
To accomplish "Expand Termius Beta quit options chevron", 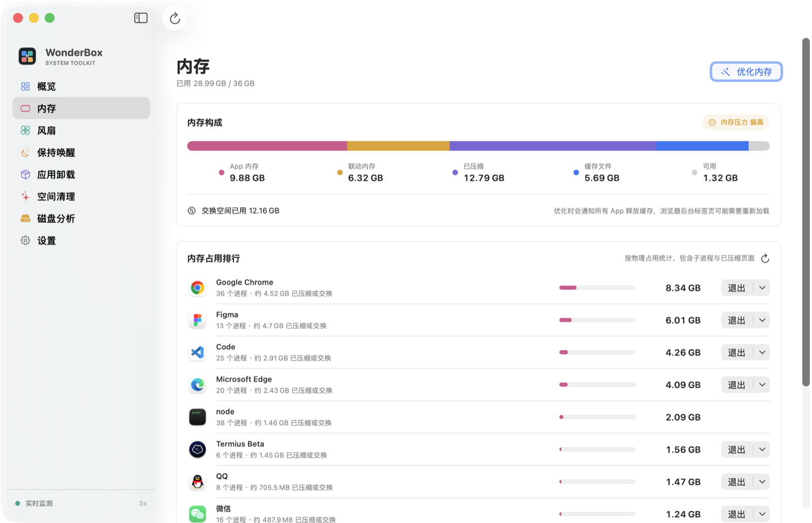I will (x=762, y=449).
